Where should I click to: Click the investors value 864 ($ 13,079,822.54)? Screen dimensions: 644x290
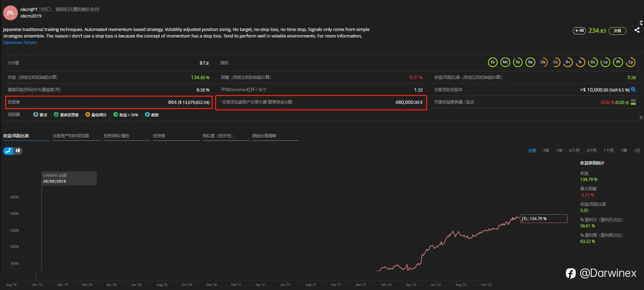189,102
